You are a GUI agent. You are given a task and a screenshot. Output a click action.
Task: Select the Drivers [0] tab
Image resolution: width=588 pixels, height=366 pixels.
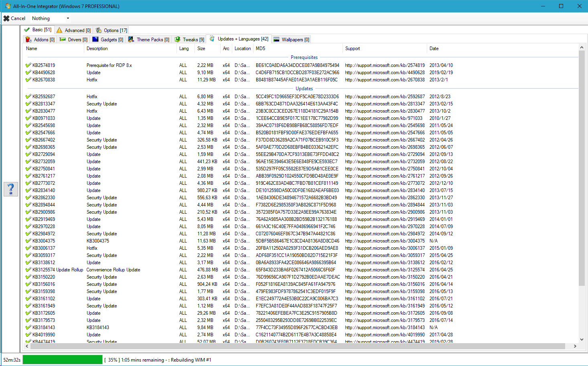pyautogui.click(x=73, y=40)
